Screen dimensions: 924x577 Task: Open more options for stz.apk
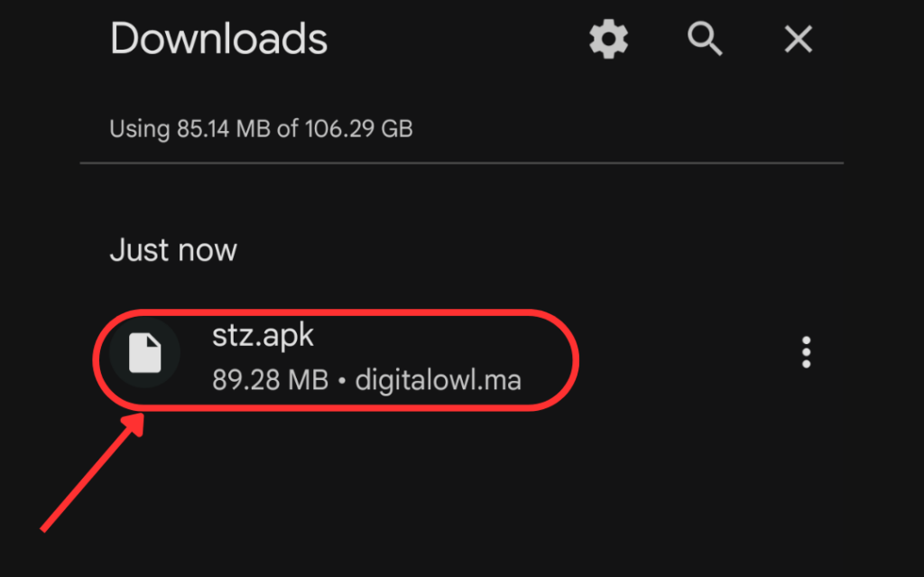tap(806, 353)
